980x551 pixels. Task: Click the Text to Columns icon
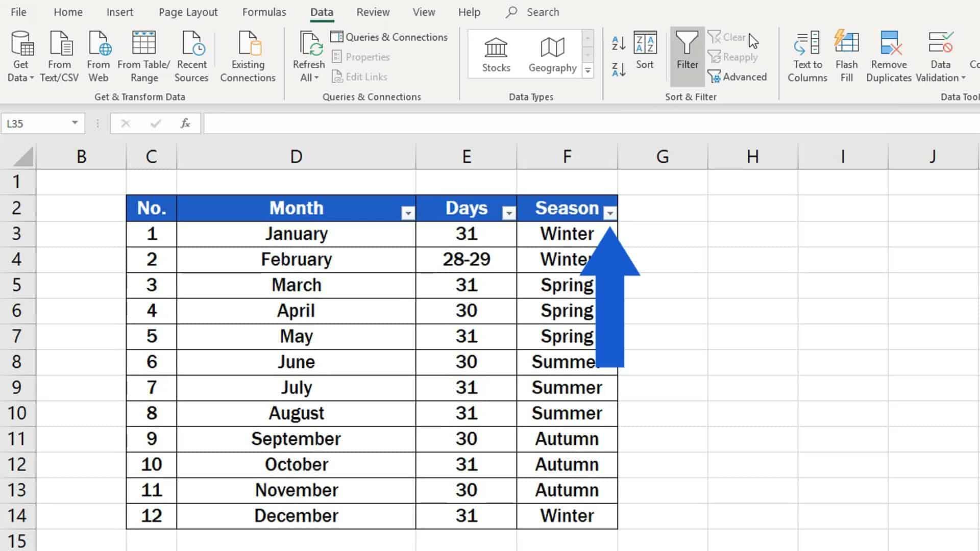tap(807, 56)
